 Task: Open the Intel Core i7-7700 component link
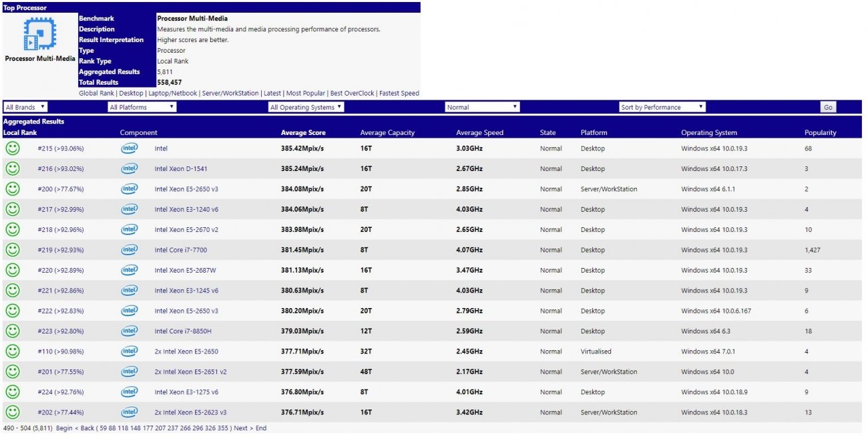[x=181, y=250]
